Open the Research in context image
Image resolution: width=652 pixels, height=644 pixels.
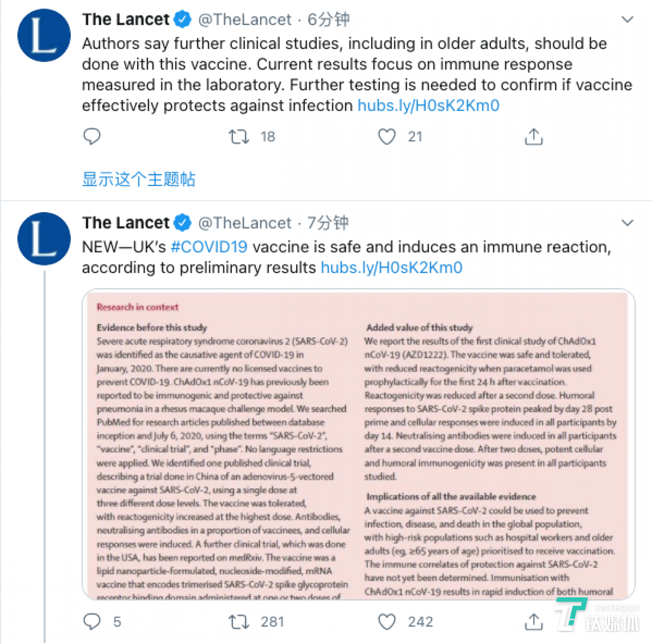click(x=358, y=444)
